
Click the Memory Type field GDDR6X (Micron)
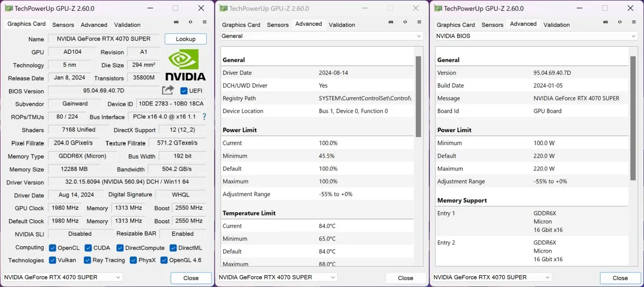click(82, 156)
